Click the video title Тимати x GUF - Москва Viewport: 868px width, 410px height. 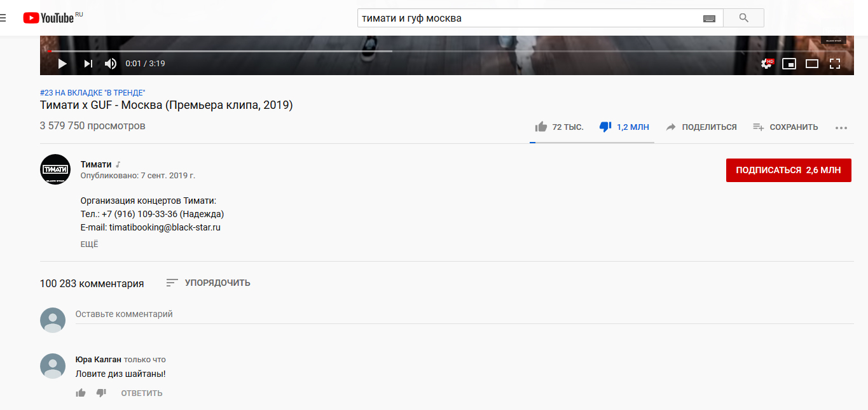click(167, 106)
